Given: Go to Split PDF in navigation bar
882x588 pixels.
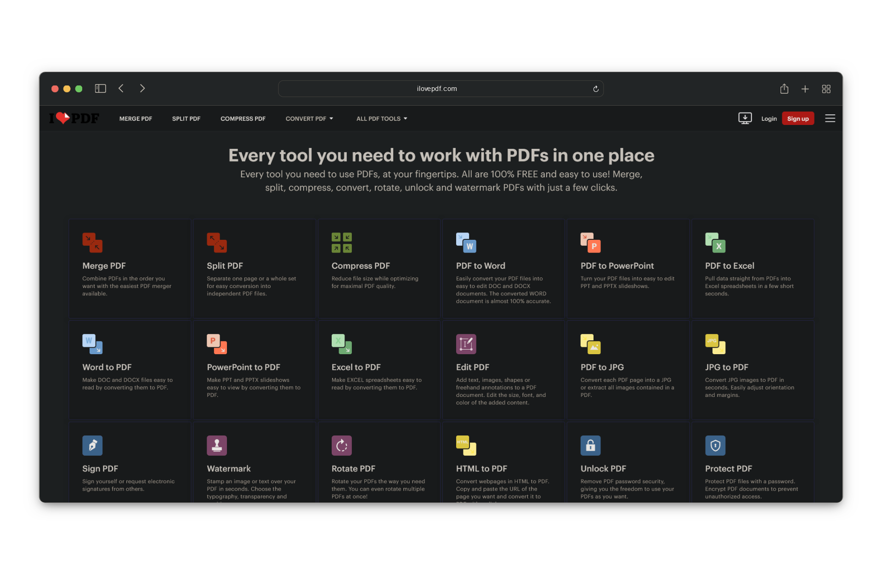Looking at the screenshot, I should click(186, 119).
